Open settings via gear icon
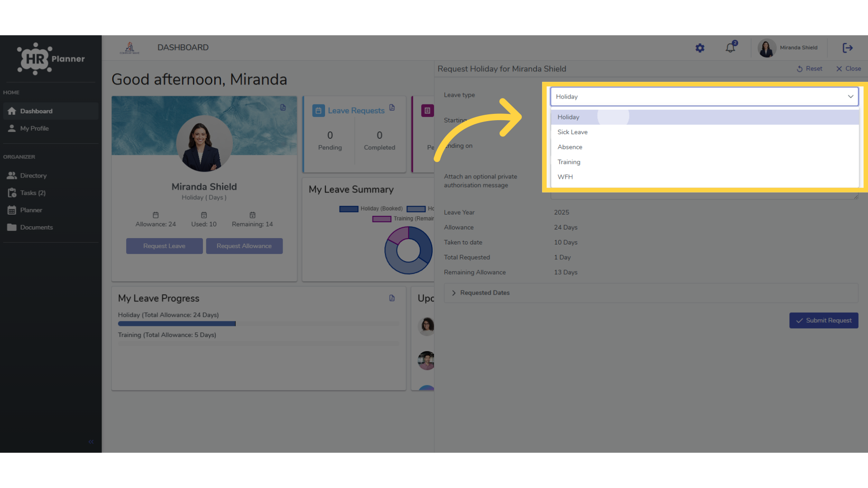The width and height of the screenshot is (868, 488). 700,48
